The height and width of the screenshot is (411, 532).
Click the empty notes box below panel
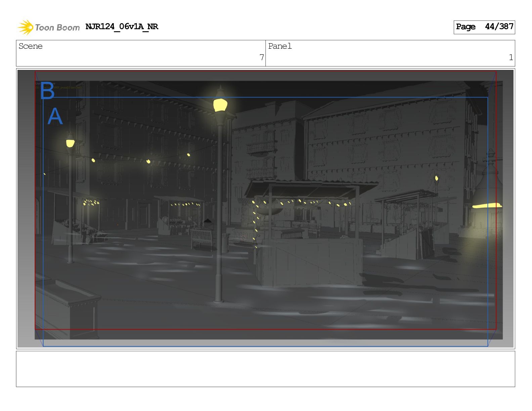pos(265,369)
